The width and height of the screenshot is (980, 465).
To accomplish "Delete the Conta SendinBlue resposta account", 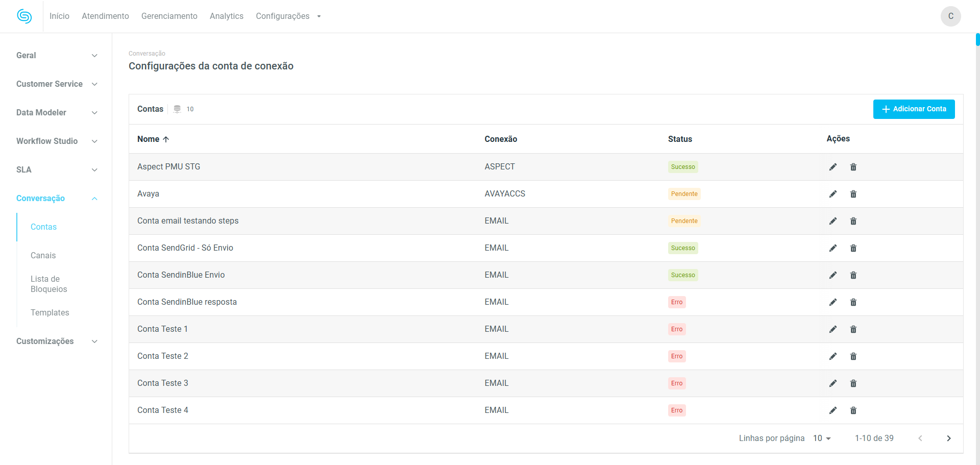I will pos(853,302).
